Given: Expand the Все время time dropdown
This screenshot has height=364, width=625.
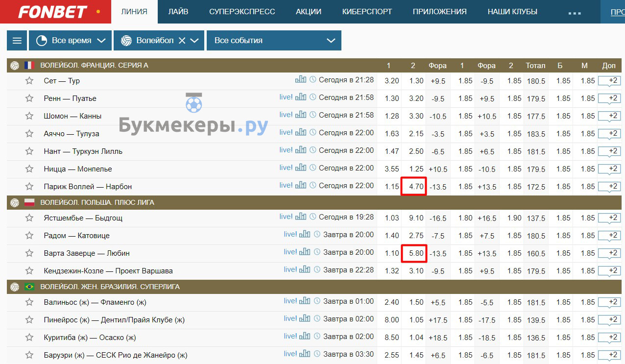Looking at the screenshot, I should 71,41.
